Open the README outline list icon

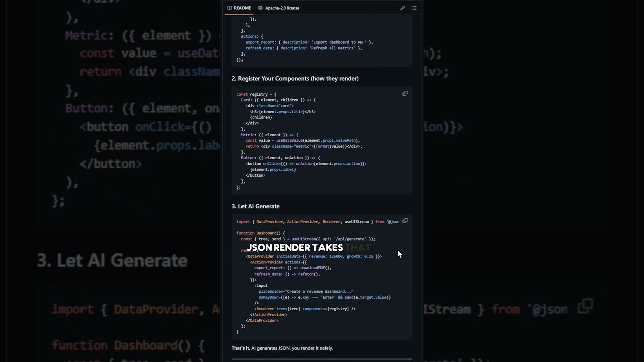[x=414, y=8]
